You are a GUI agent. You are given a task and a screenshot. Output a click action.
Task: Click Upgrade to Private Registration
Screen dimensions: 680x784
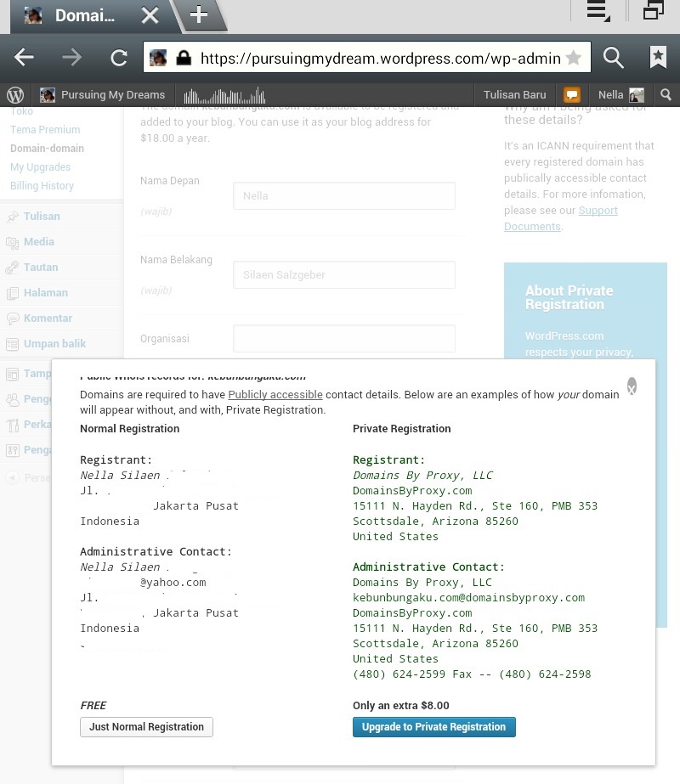tap(433, 727)
